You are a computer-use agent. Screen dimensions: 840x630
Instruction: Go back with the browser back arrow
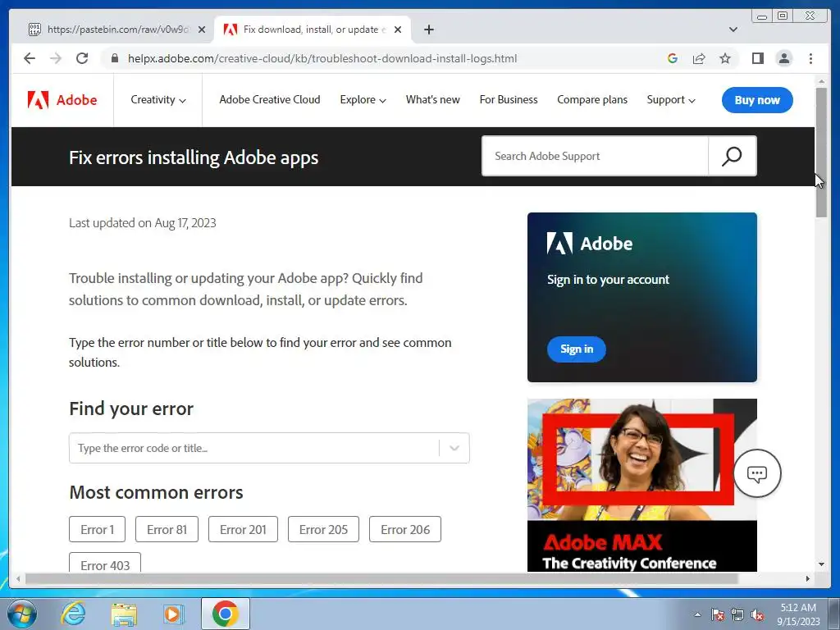30,58
